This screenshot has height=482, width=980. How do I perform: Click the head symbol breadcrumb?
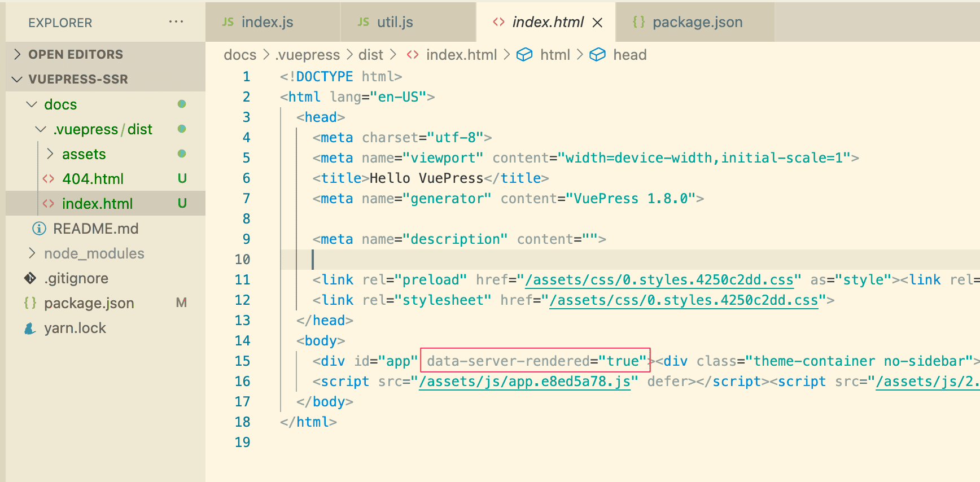pos(630,55)
